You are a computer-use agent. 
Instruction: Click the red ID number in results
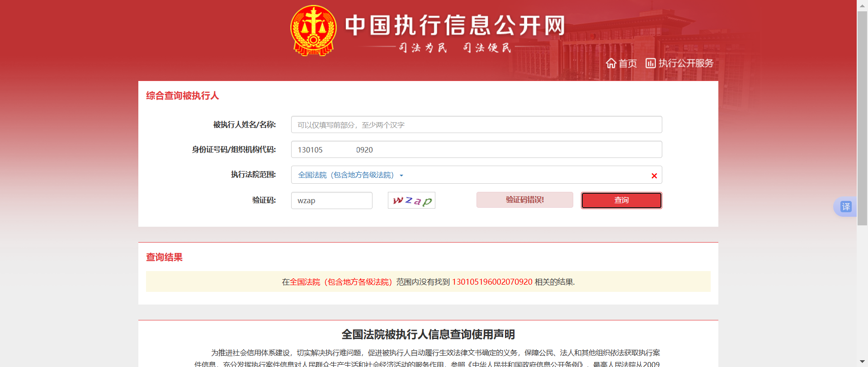pos(492,282)
